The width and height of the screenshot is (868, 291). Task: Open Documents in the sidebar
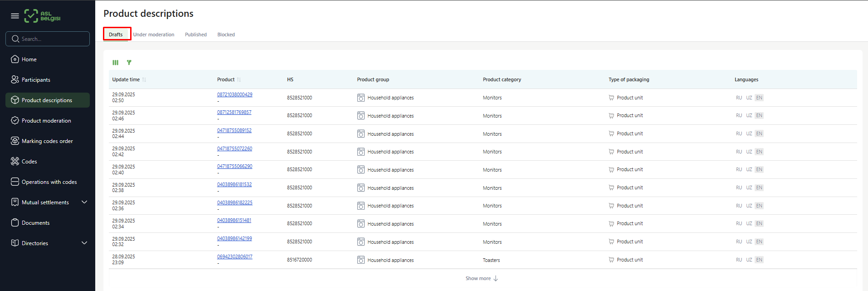tap(35, 223)
